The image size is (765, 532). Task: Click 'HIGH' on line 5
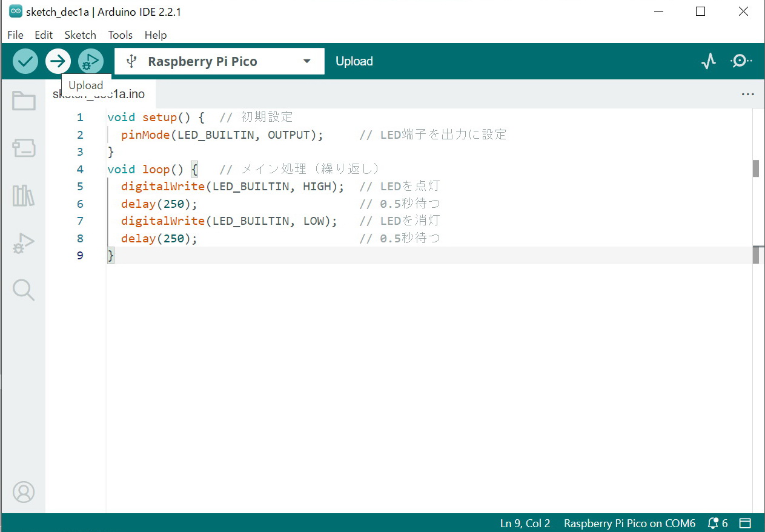click(x=317, y=186)
